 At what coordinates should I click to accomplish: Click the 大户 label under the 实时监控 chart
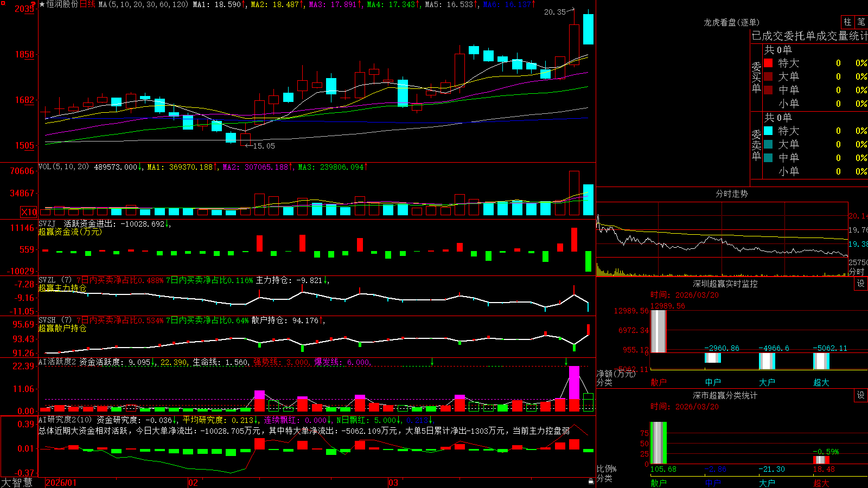point(767,382)
